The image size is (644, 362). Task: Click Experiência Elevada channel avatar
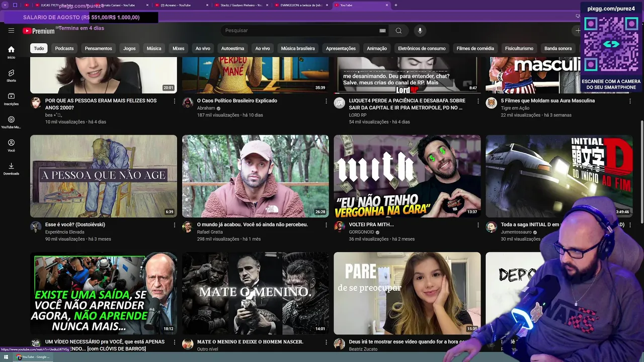[36, 227]
